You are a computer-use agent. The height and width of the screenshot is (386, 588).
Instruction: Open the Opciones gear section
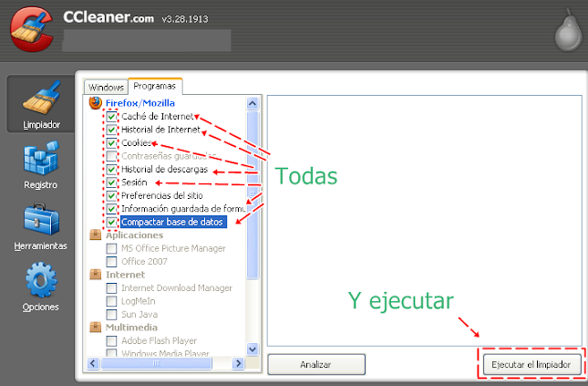tap(40, 287)
